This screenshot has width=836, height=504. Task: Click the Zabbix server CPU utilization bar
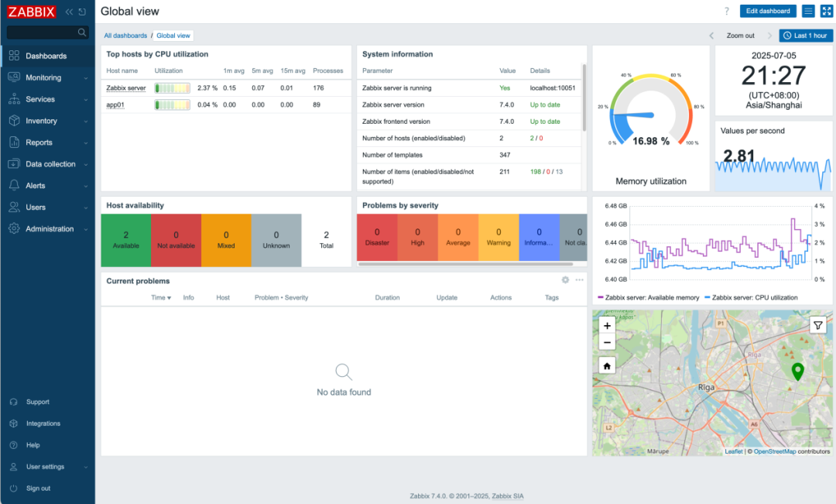(172, 88)
